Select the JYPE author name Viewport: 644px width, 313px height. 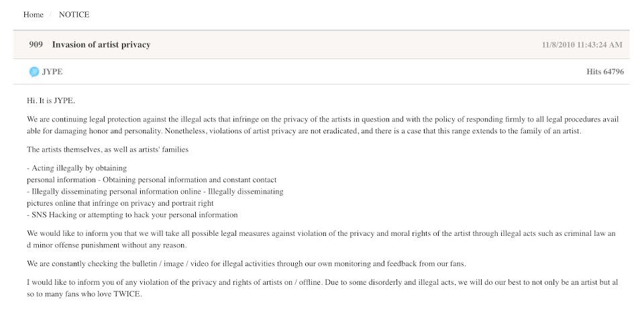(x=52, y=72)
